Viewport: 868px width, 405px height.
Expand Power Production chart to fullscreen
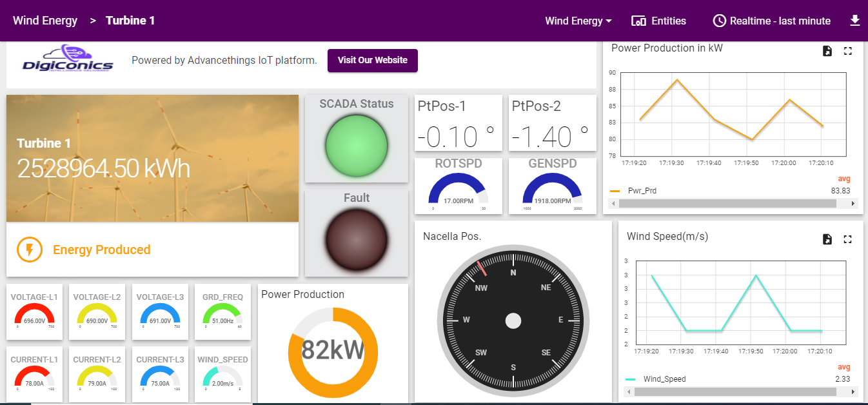848,51
